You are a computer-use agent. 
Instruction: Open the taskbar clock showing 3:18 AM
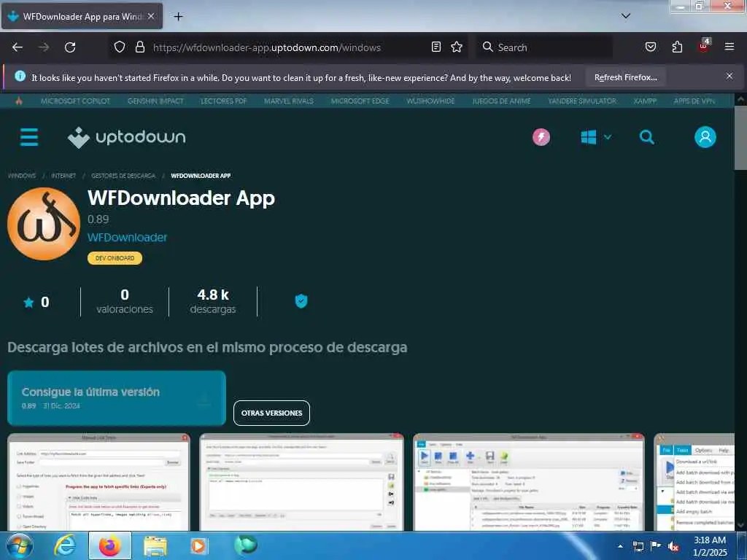710,546
